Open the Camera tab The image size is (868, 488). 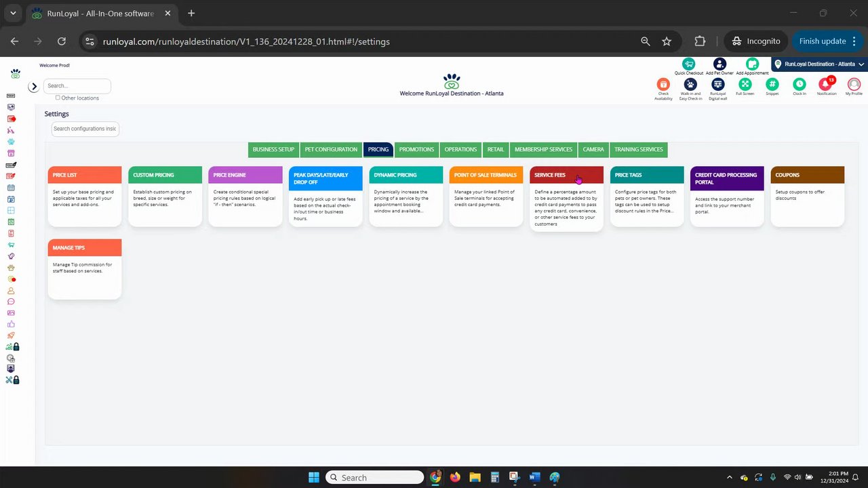[x=593, y=149]
